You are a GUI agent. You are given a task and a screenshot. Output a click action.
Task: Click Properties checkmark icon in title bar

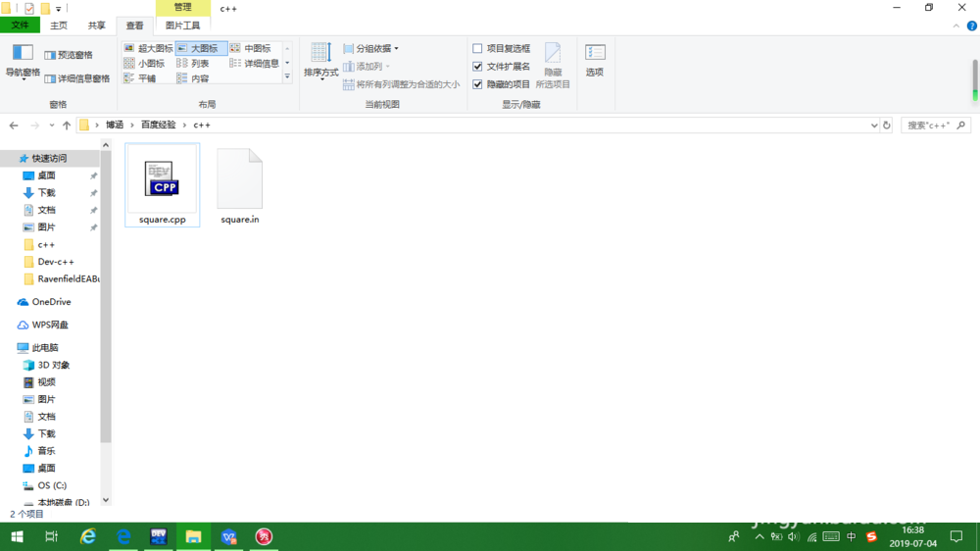29,8
